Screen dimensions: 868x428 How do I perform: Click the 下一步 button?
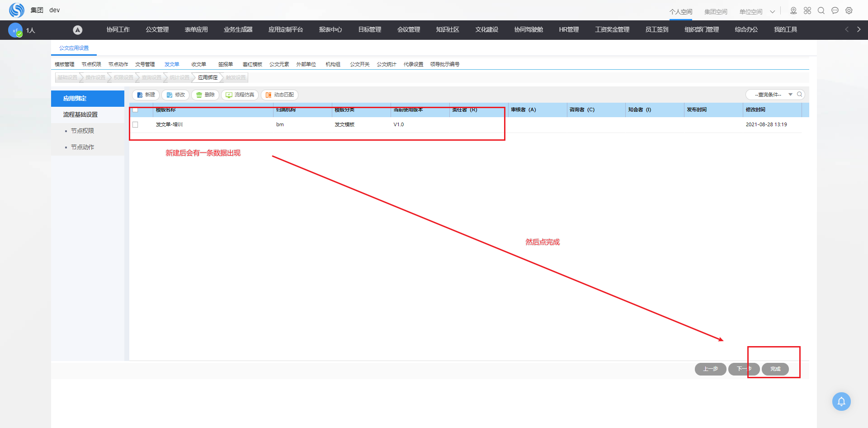pyautogui.click(x=744, y=369)
